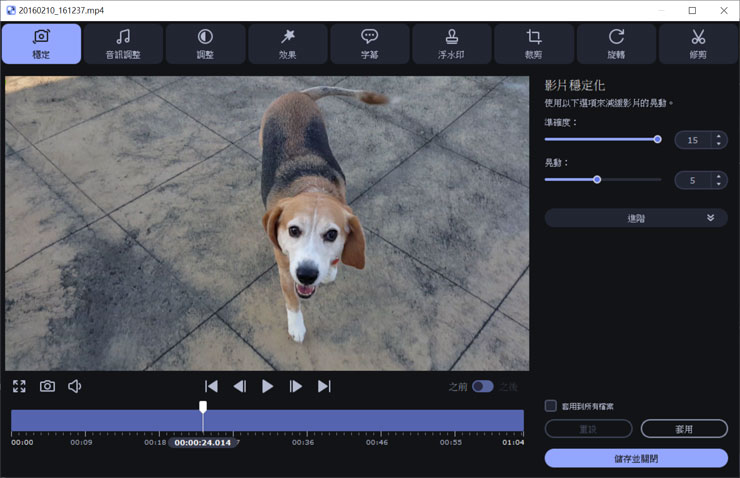
Task: Click the 晃動 slider handle
Action: pyautogui.click(x=597, y=179)
